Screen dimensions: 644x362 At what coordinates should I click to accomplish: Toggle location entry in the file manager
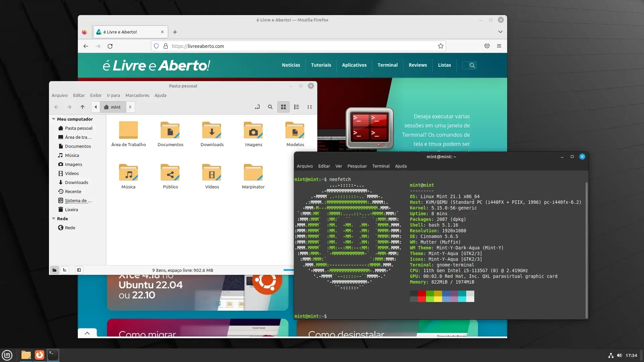point(257,107)
